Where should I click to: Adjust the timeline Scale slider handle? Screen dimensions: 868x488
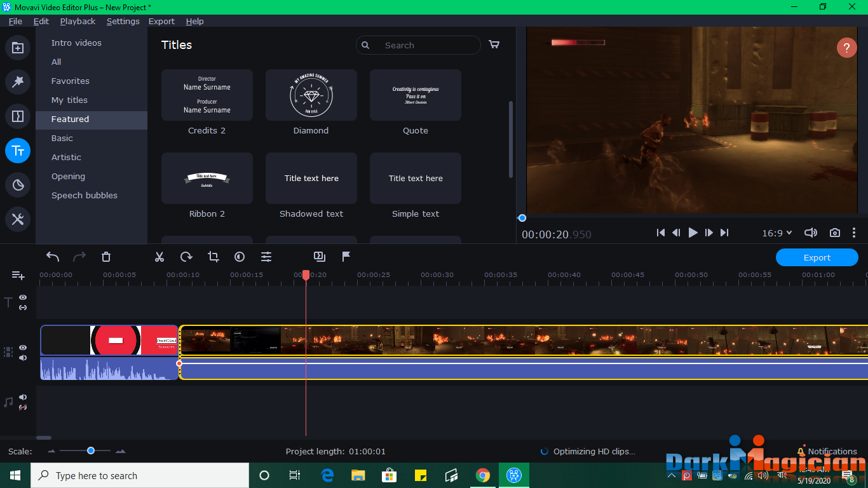[91, 451]
